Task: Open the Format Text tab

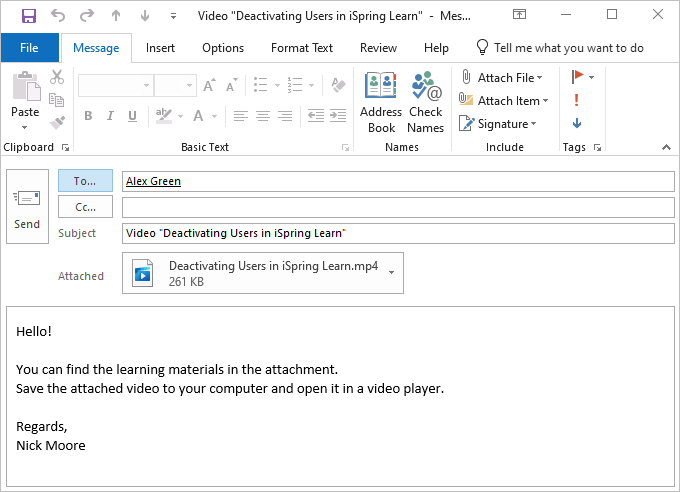Action: [x=302, y=48]
